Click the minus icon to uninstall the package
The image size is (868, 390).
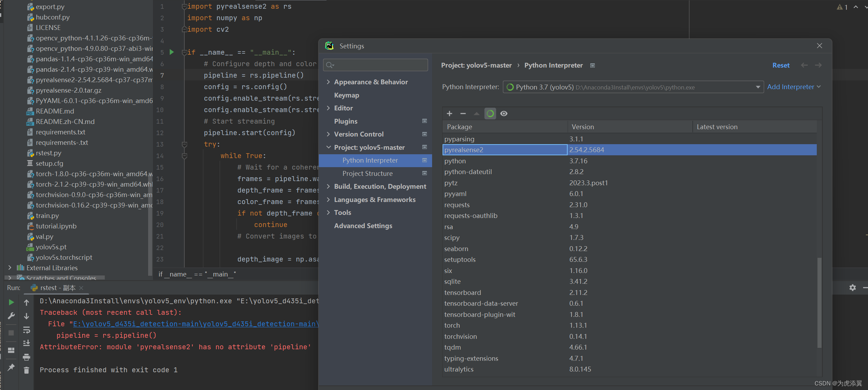click(463, 114)
